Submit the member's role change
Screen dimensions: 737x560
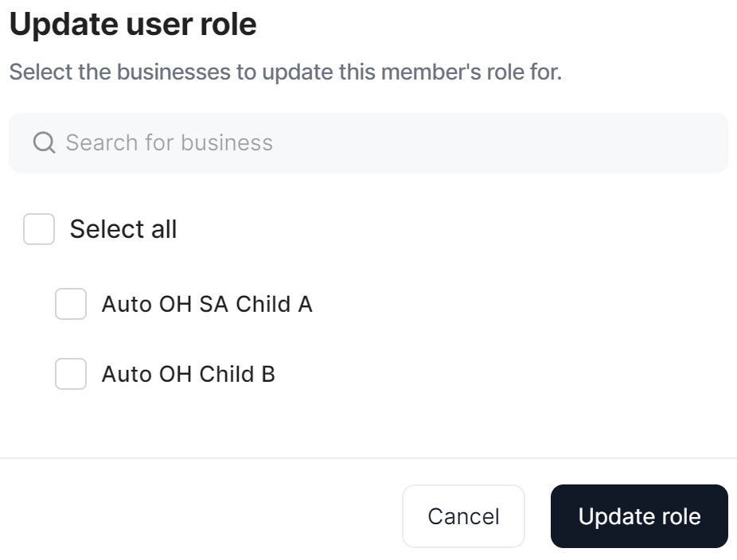pyautogui.click(x=639, y=516)
